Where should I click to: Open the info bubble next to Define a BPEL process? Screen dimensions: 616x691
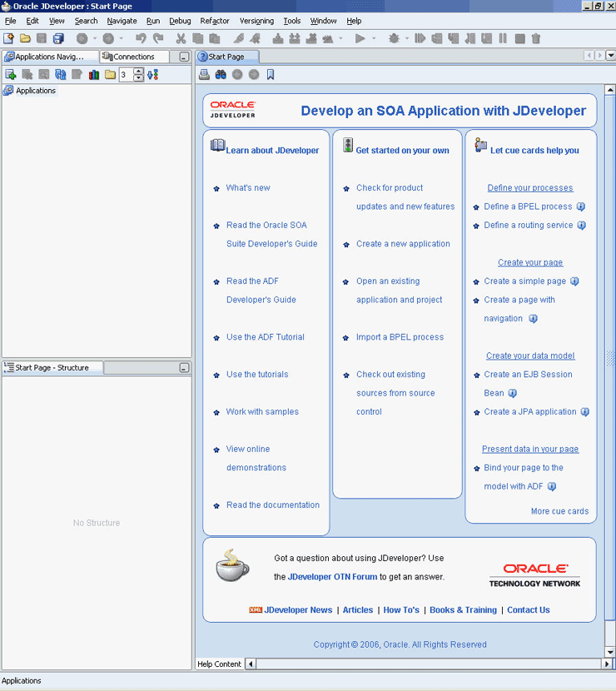coord(581,206)
